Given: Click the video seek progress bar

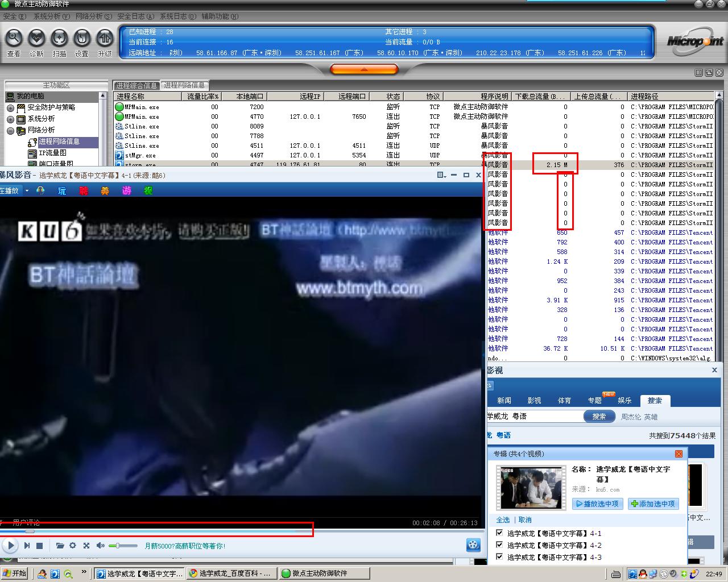Looking at the screenshot, I should coord(241,531).
